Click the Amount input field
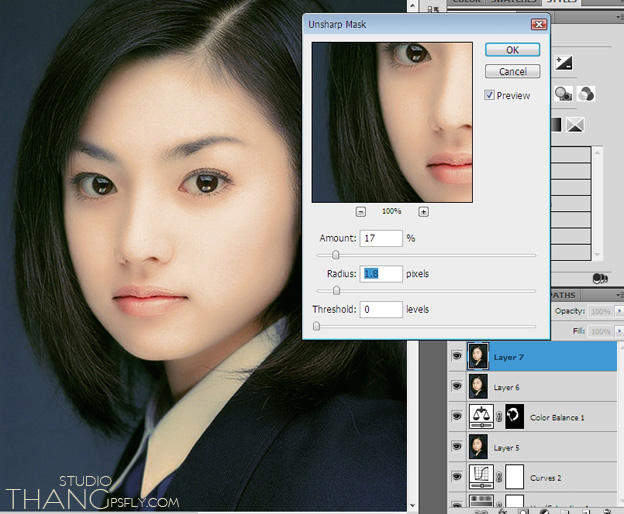The height and width of the screenshot is (514, 624). pos(381,238)
